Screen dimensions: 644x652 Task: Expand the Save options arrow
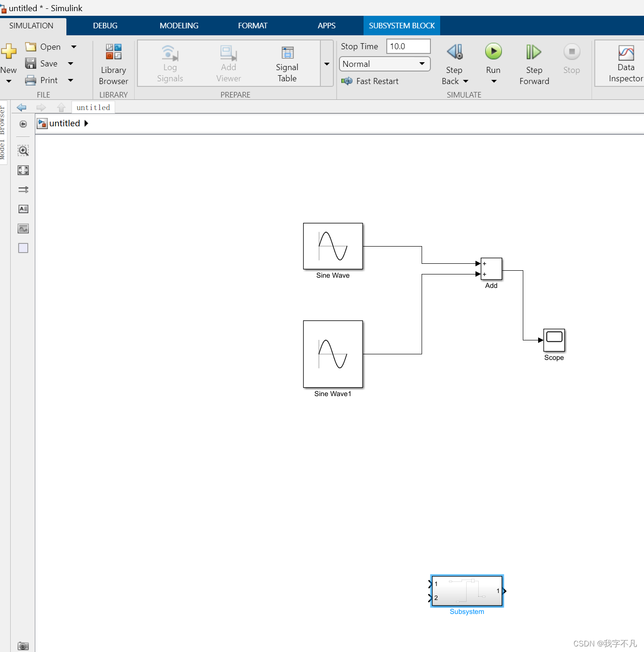(x=71, y=64)
